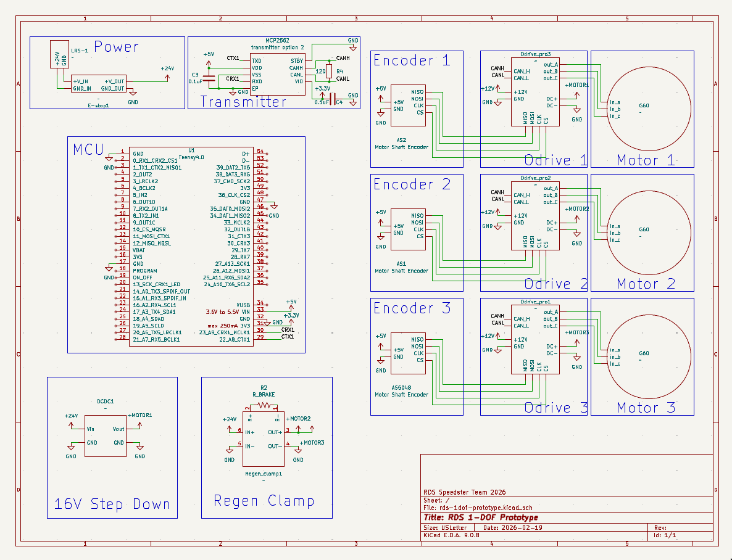This screenshot has height=560, width=732.
Task: Click the "3.6V to 5.5V VIN" pin text
Action: tap(228, 311)
